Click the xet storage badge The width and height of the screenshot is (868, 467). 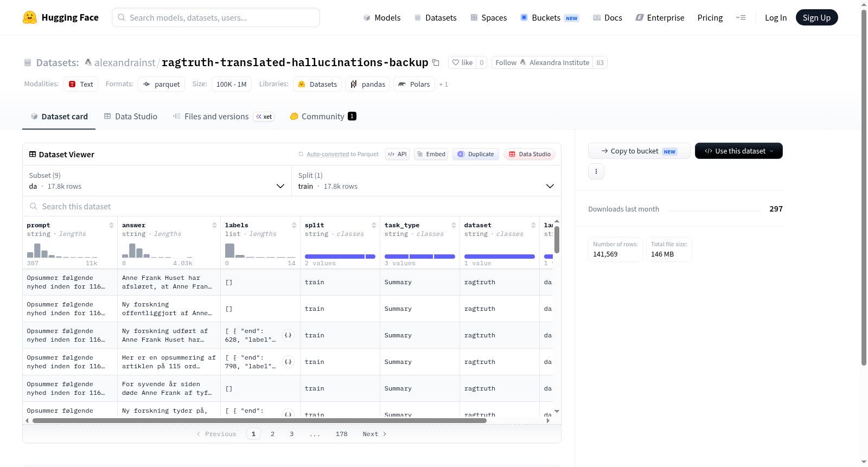coord(264,117)
